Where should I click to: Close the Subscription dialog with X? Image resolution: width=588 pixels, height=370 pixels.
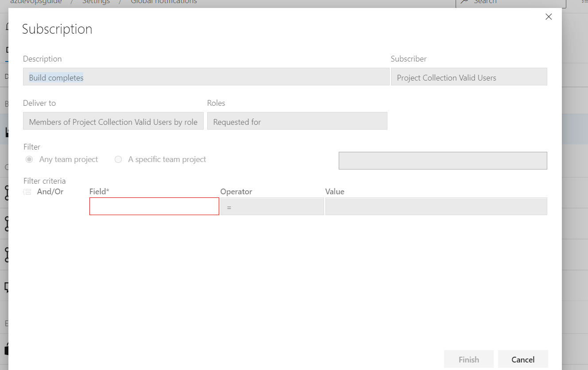pos(549,17)
